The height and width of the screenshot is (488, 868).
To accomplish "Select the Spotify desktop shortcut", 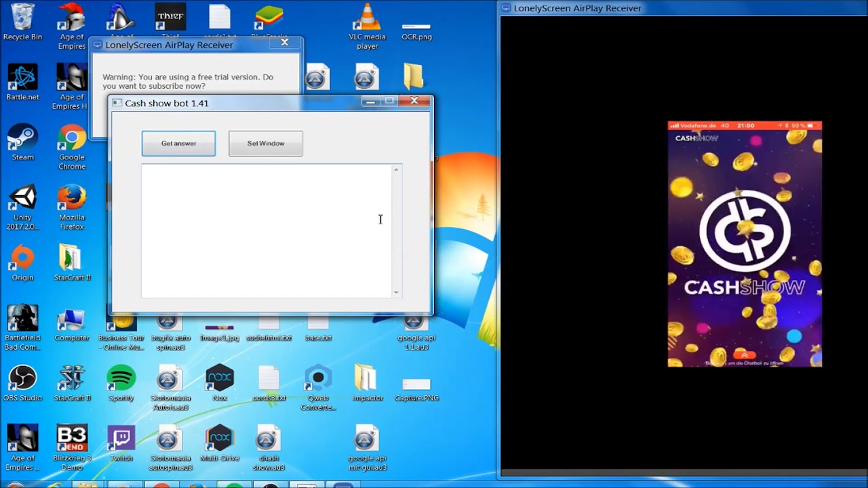I will [121, 384].
